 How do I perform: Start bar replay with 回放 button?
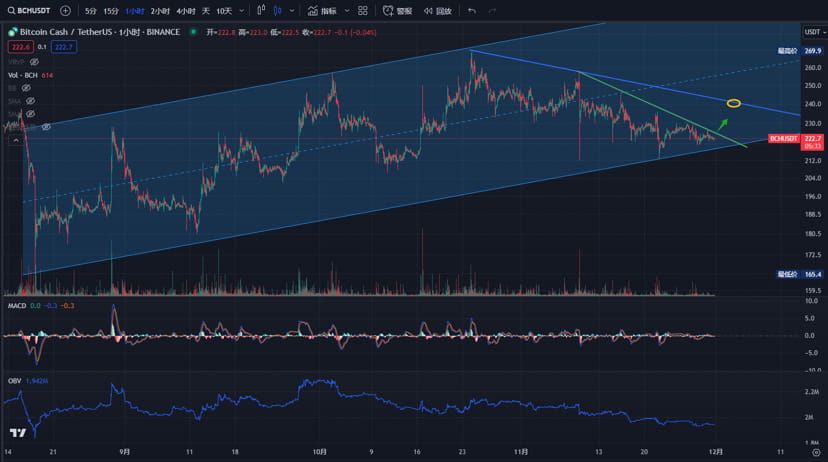438,11
